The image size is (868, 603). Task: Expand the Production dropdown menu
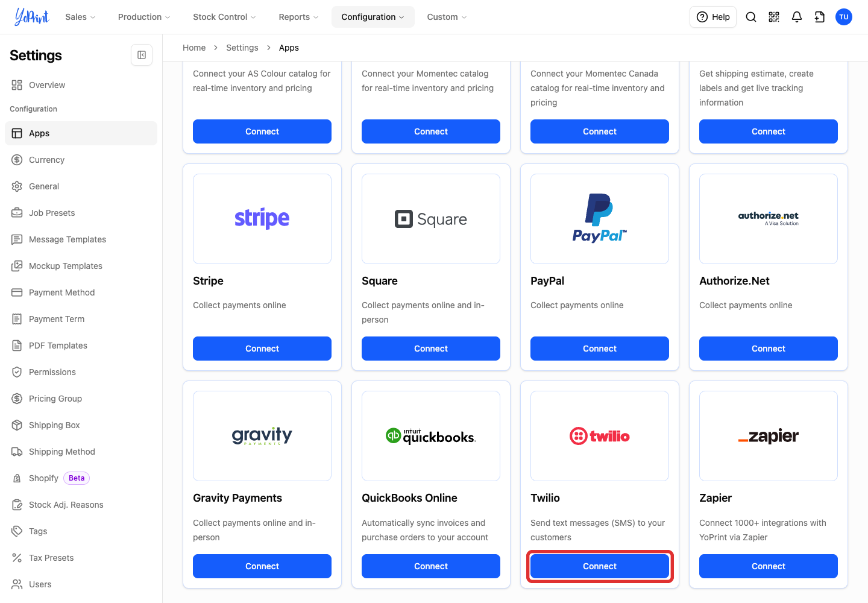(x=144, y=17)
